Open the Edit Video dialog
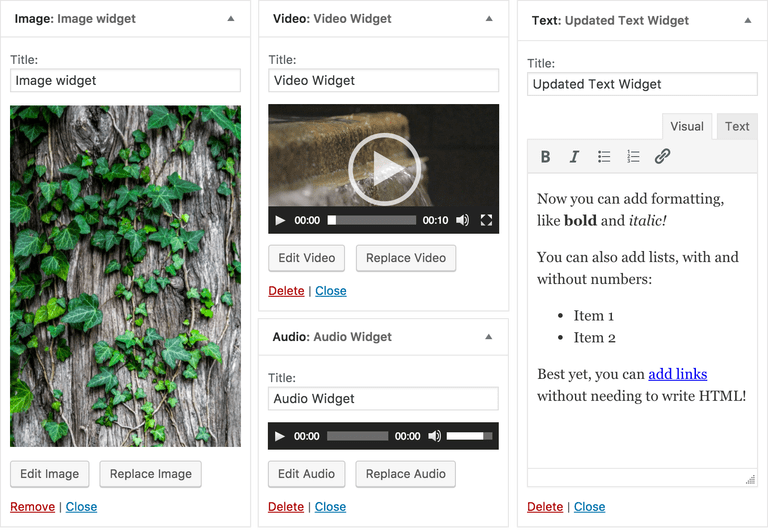Image resolution: width=768 pixels, height=530 pixels. coord(307,258)
